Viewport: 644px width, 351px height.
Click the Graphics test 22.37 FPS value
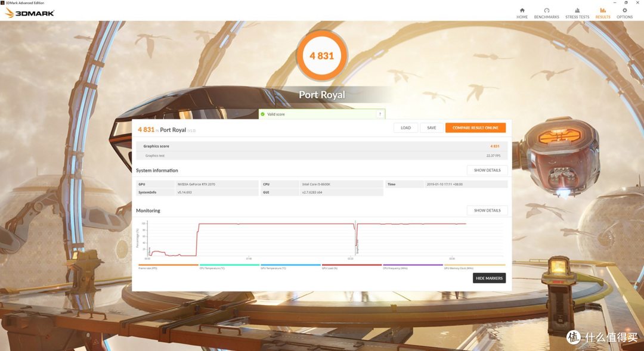click(x=493, y=156)
